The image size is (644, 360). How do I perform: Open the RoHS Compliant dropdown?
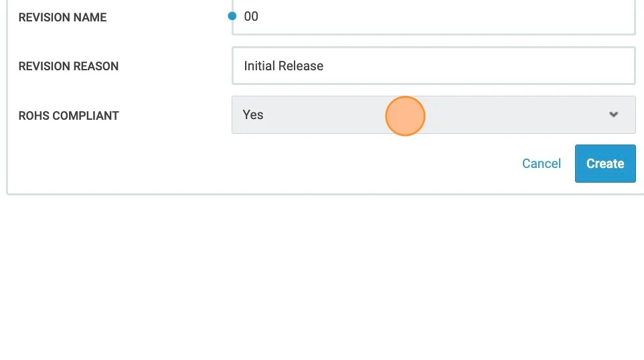pos(433,114)
